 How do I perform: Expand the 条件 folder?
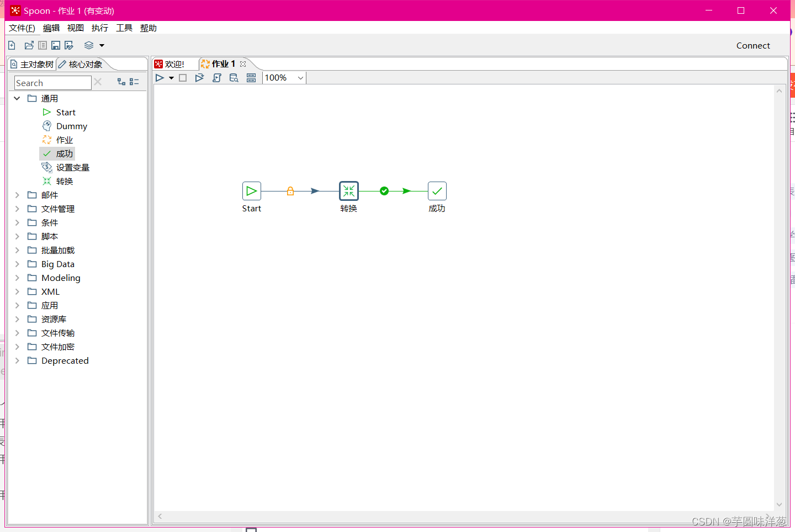[x=17, y=222]
